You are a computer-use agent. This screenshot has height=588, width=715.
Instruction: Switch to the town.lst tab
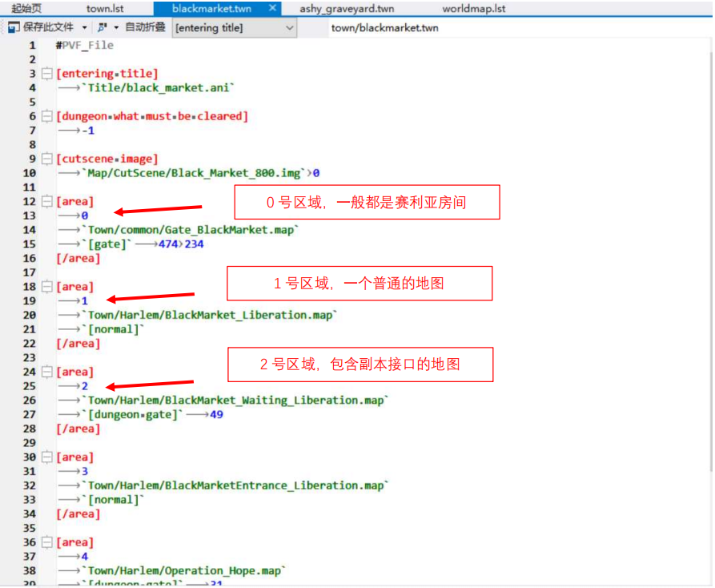105,9
